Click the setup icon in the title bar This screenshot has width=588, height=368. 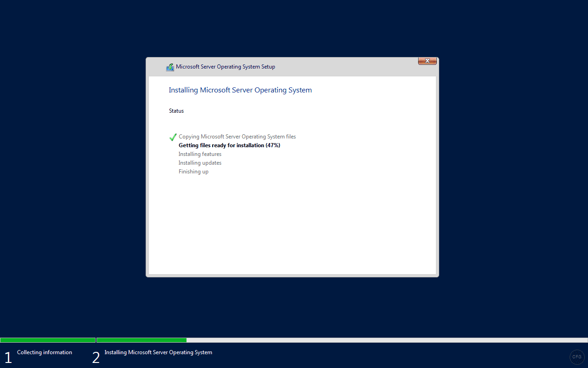pos(170,67)
